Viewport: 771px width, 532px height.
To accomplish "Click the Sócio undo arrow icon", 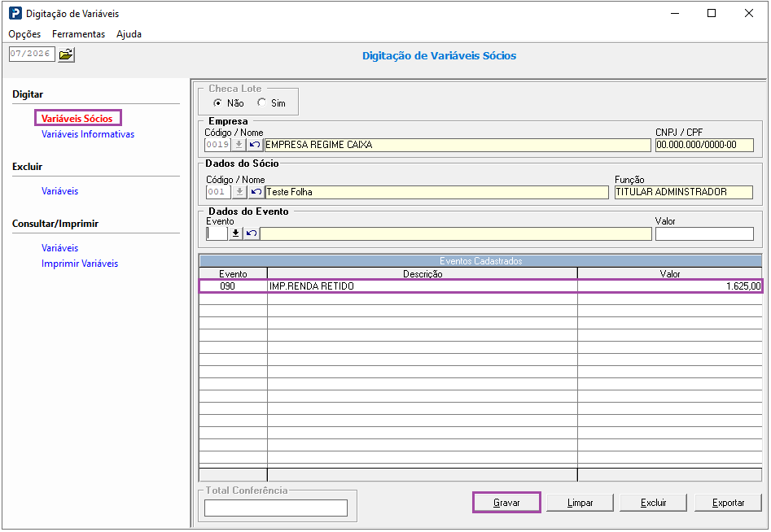I will coord(256,192).
